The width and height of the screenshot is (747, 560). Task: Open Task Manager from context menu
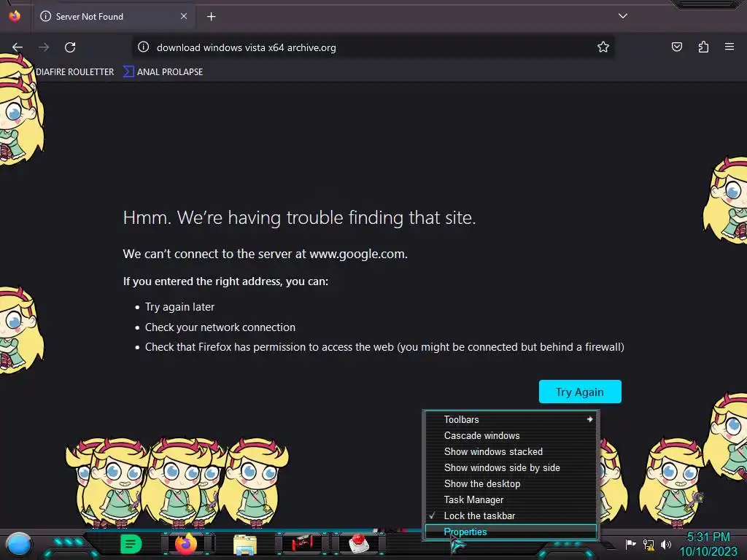pyautogui.click(x=510, y=500)
